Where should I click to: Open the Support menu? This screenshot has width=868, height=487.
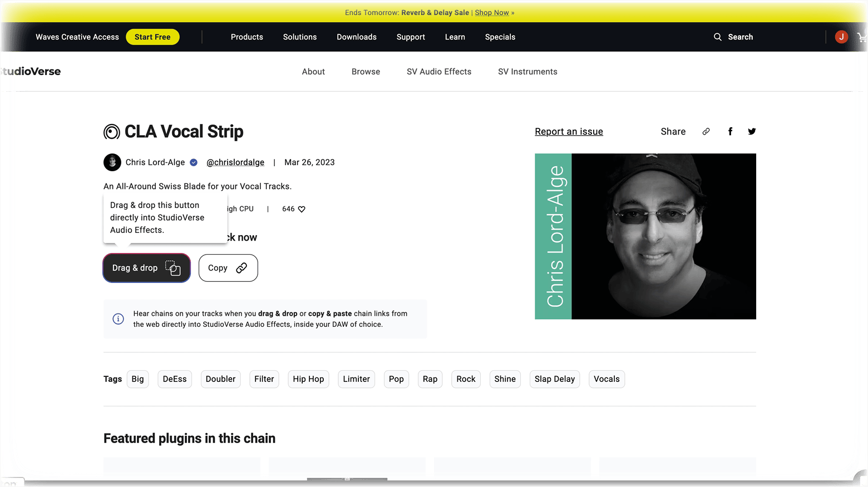point(411,37)
